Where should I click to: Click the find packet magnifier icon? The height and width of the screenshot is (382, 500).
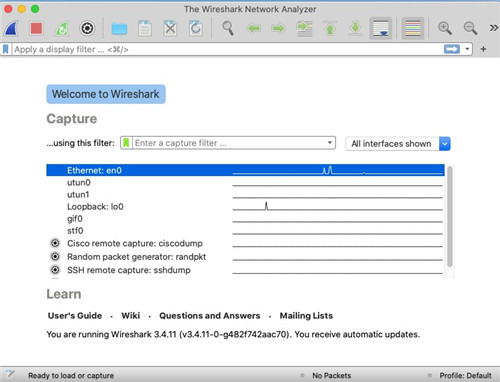coord(228,29)
